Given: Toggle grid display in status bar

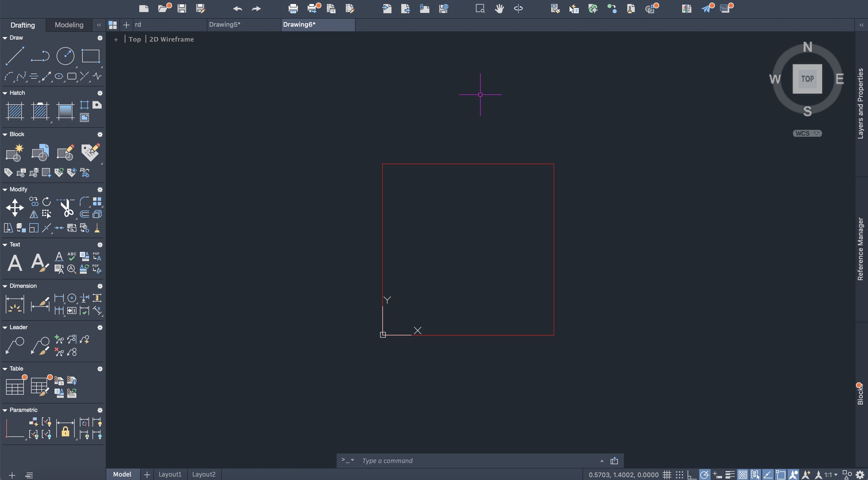Looking at the screenshot, I should [666, 475].
